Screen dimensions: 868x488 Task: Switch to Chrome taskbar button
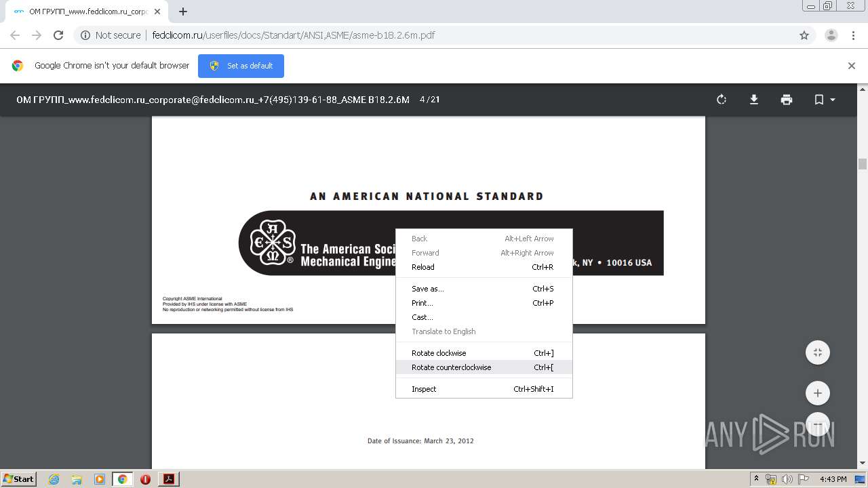click(122, 479)
